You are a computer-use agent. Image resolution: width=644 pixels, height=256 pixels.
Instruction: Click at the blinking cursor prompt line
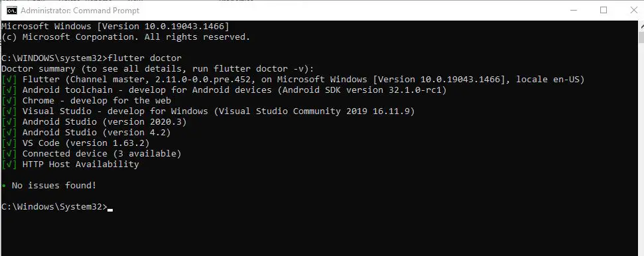click(56, 207)
